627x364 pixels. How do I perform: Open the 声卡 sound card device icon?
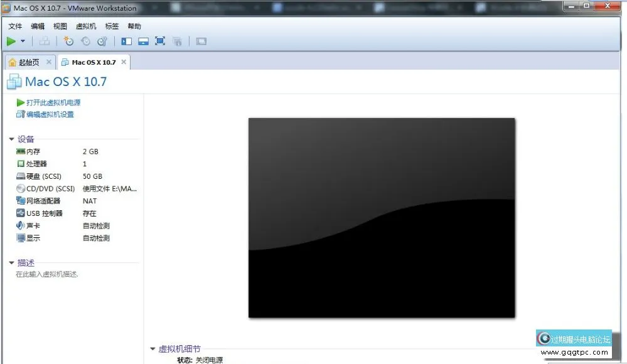[x=21, y=225]
